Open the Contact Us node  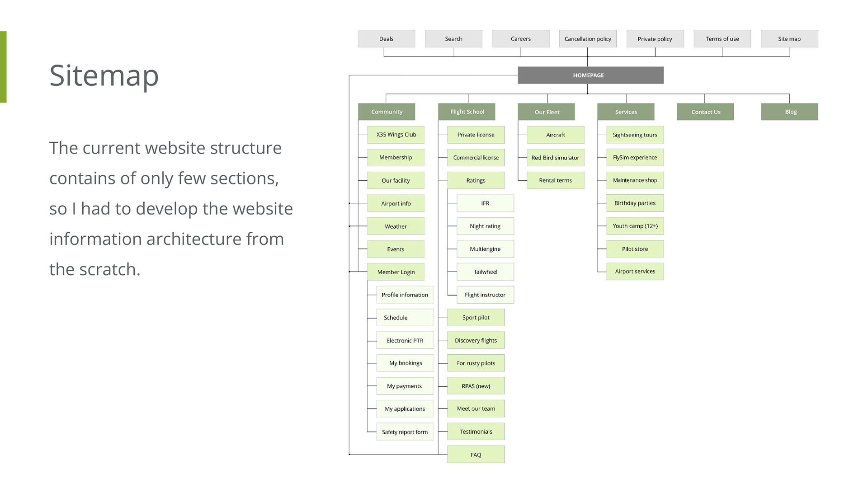pos(705,112)
